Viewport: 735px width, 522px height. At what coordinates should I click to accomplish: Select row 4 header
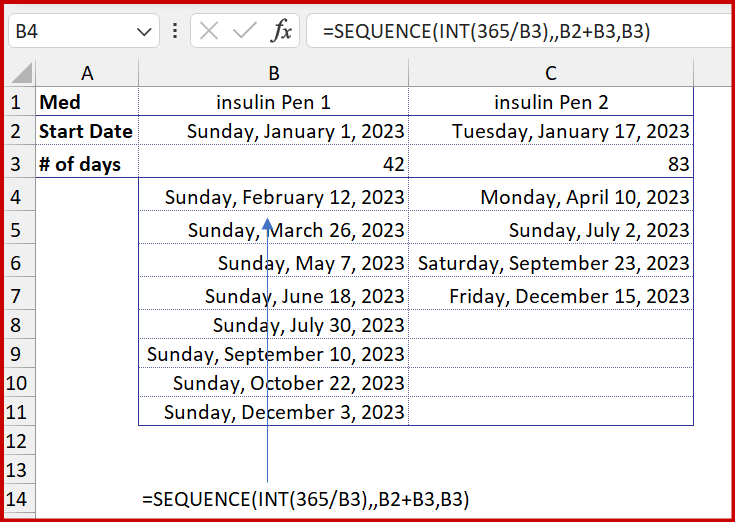(x=17, y=197)
